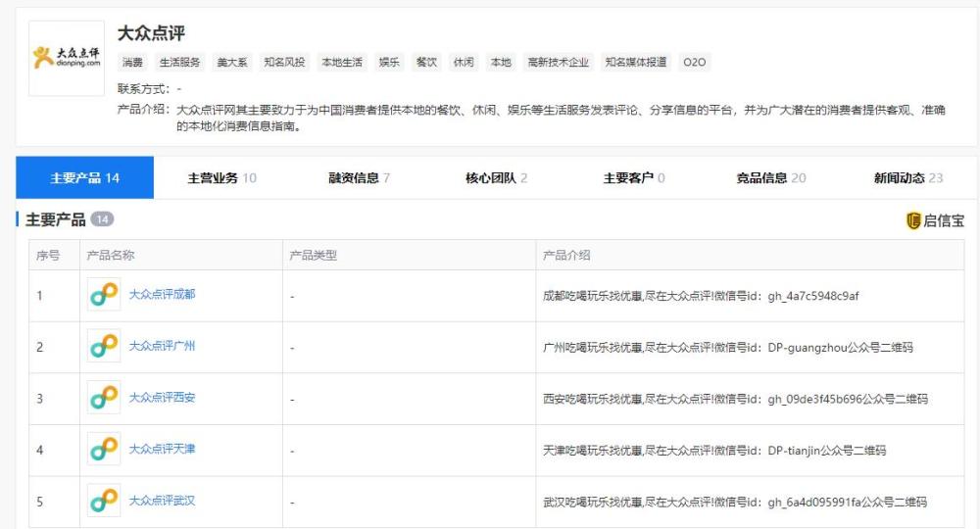Image resolution: width=980 pixels, height=529 pixels.
Task: Click the gray 14 count badge
Action: pos(103,219)
